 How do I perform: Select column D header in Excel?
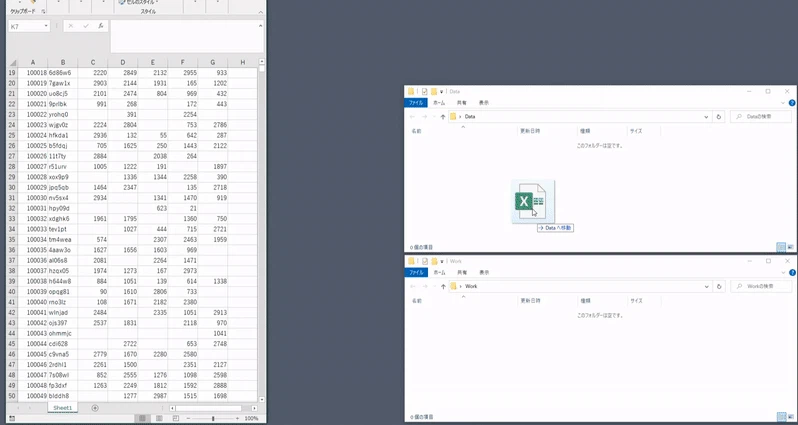[x=123, y=63]
